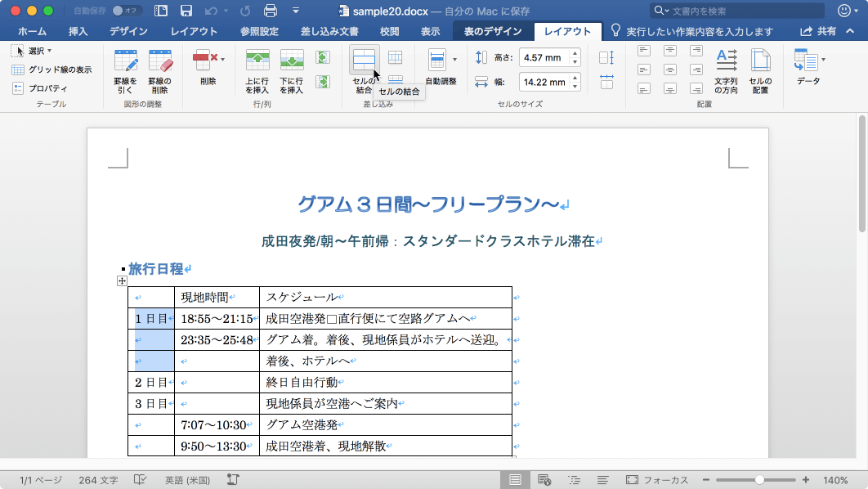Screen dimensions: 868x489
Task: Open the Table Design (表のデザイン) tab
Action: tap(493, 32)
